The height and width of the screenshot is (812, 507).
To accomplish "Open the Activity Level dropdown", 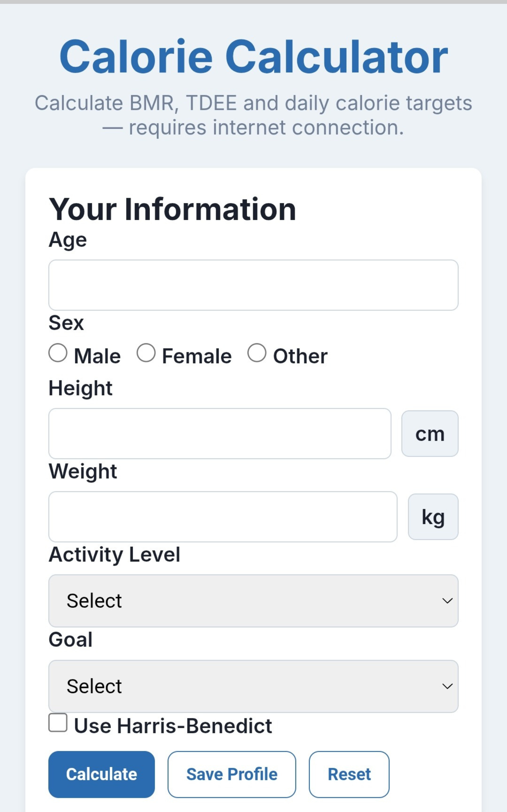I will coord(253,601).
